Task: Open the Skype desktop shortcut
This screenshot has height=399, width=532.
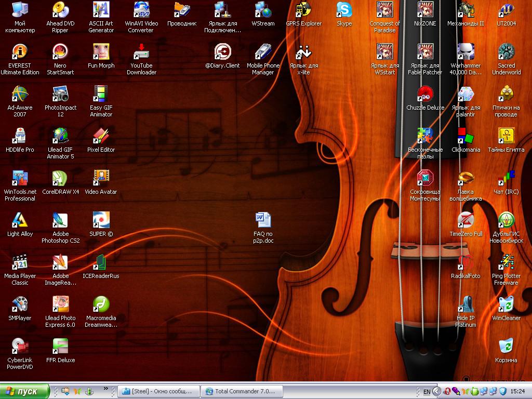Action: [x=344, y=10]
